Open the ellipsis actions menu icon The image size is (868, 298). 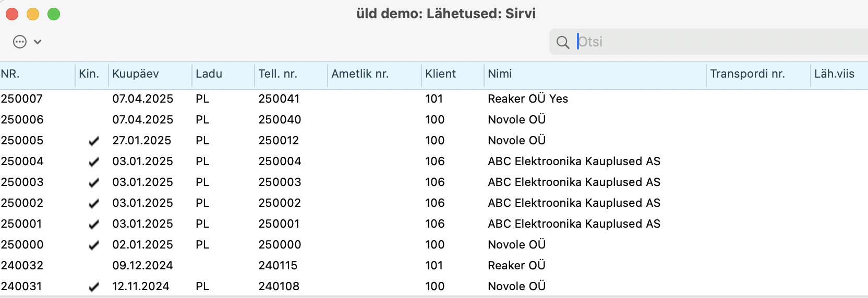pos(20,42)
